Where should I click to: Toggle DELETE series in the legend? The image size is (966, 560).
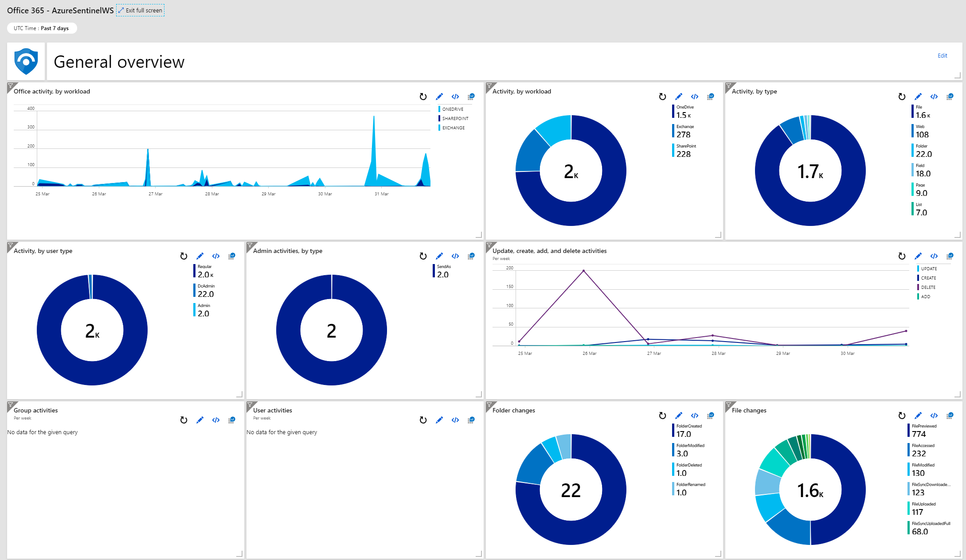coord(927,287)
